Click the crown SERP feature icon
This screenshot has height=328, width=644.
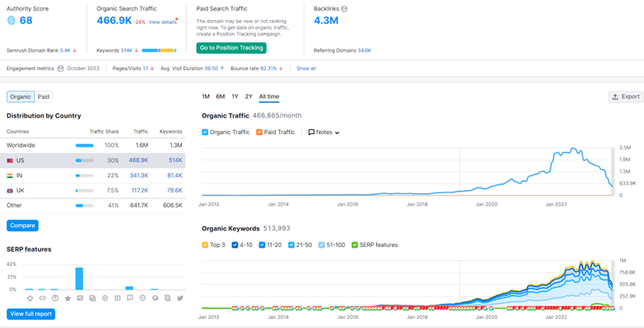[30, 298]
